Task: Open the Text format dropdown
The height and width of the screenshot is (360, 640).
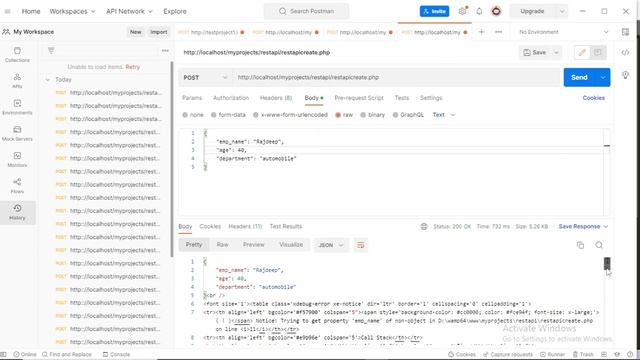Action: 444,115
